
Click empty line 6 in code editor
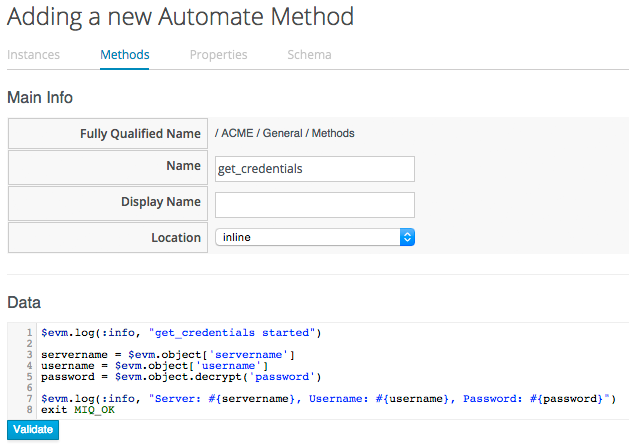200,388
